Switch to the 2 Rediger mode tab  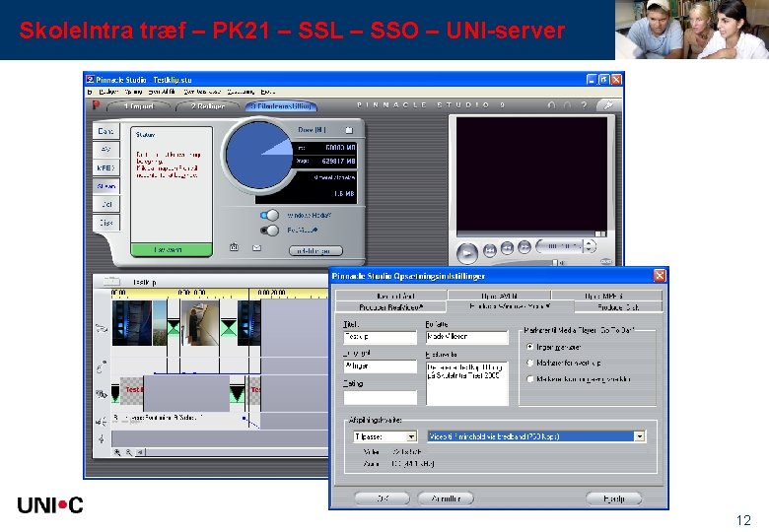tap(207, 106)
